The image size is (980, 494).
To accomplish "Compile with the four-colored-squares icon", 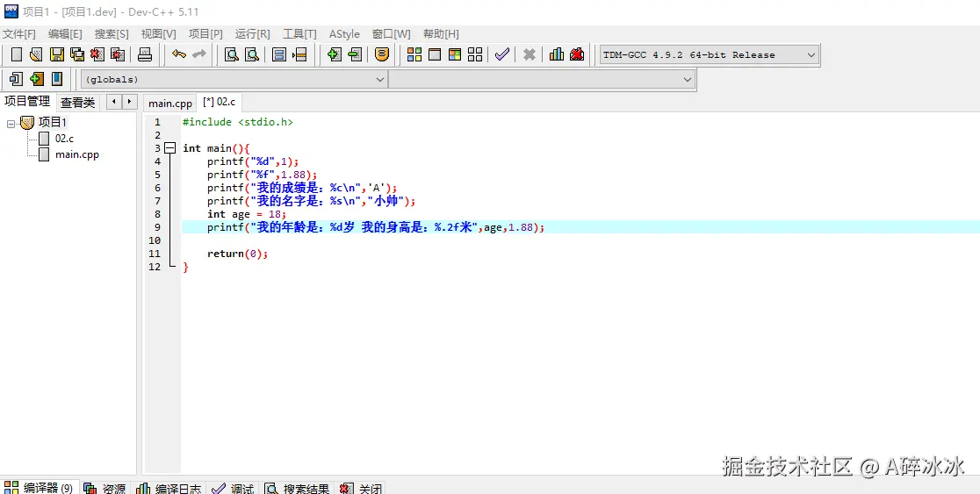I will 414,54.
